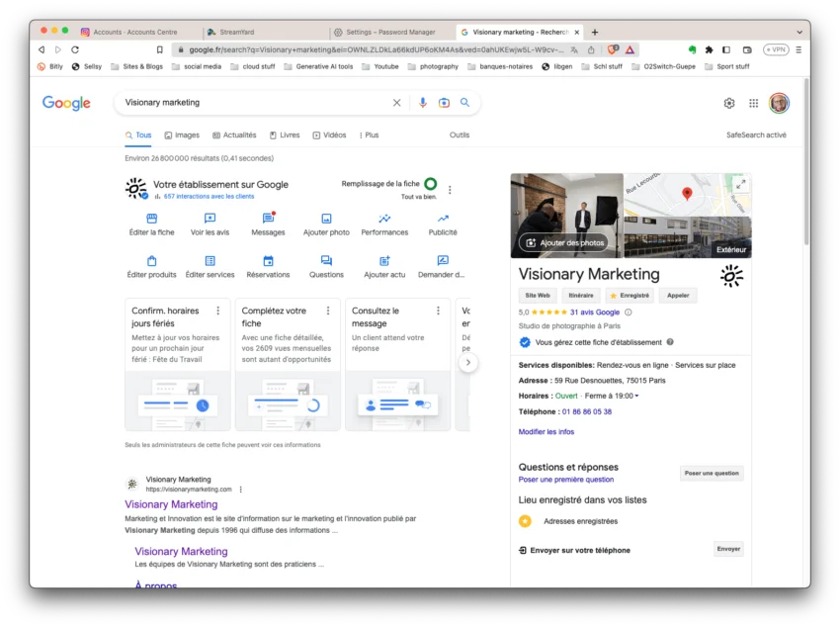The width and height of the screenshot is (840, 627).
Task: Toggle bookmark for this page in address bar
Action: pyautogui.click(x=160, y=49)
